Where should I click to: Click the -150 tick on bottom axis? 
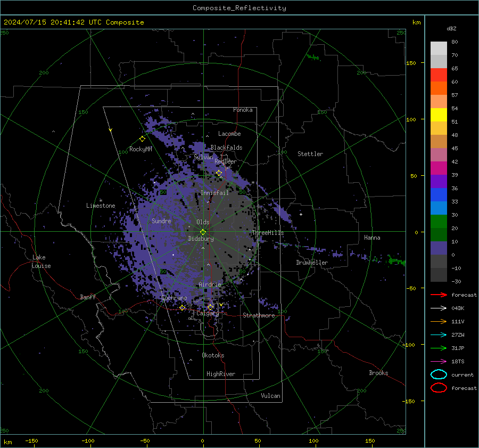pyautogui.click(x=31, y=441)
